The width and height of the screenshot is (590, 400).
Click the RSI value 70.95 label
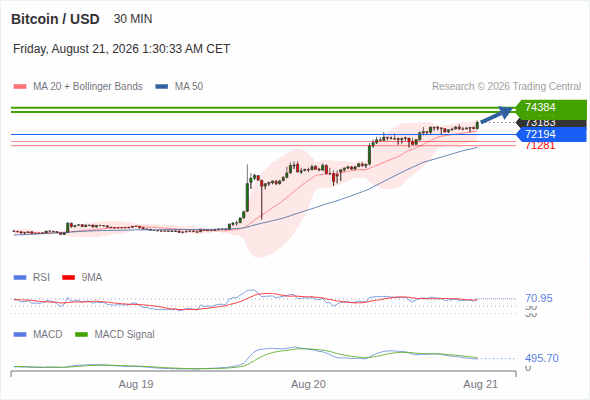point(539,298)
